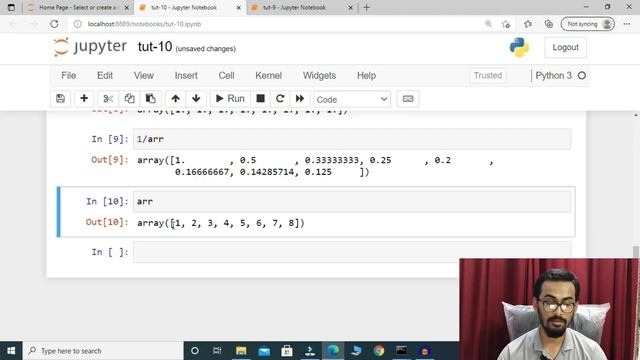The width and height of the screenshot is (640, 360).
Task: Run the selected cell
Action: click(x=230, y=99)
